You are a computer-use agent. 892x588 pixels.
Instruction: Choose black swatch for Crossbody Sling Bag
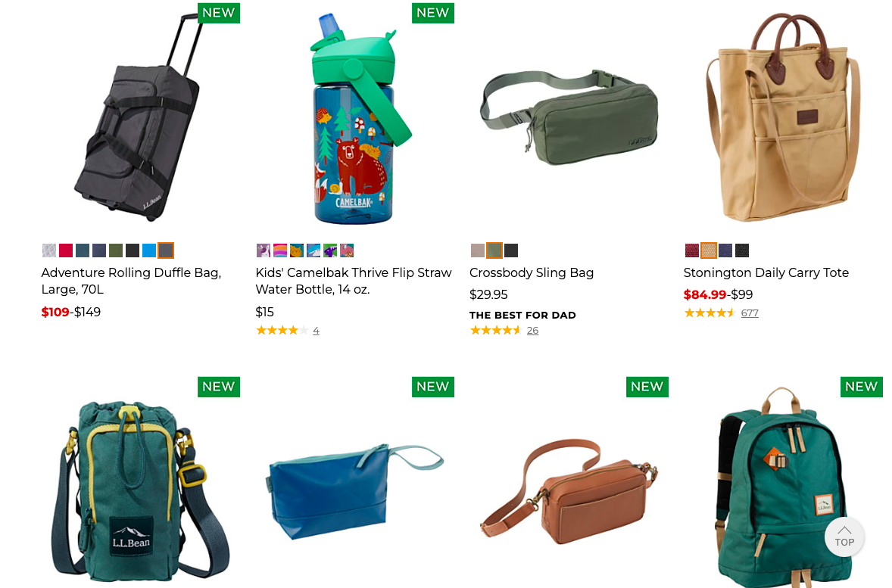[x=511, y=250]
